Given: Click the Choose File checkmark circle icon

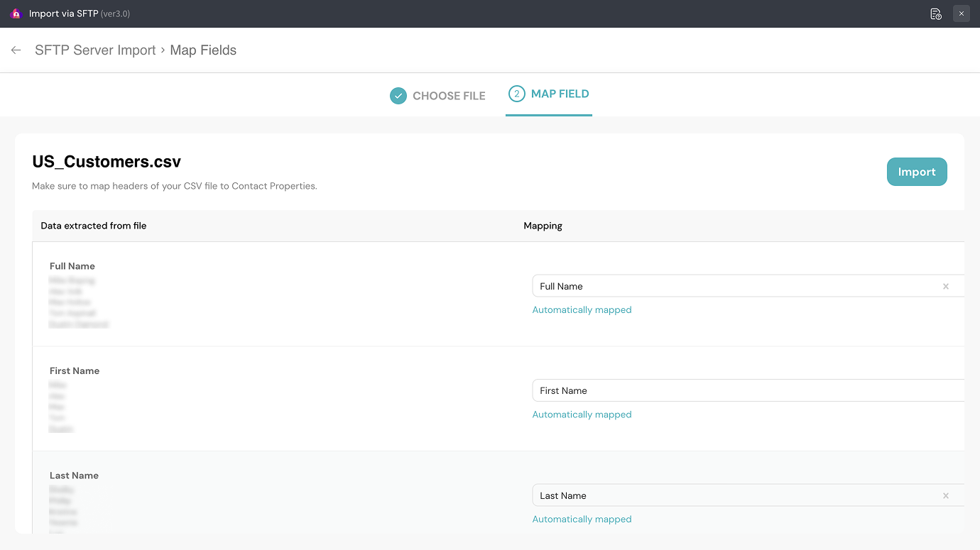Looking at the screenshot, I should pos(398,96).
